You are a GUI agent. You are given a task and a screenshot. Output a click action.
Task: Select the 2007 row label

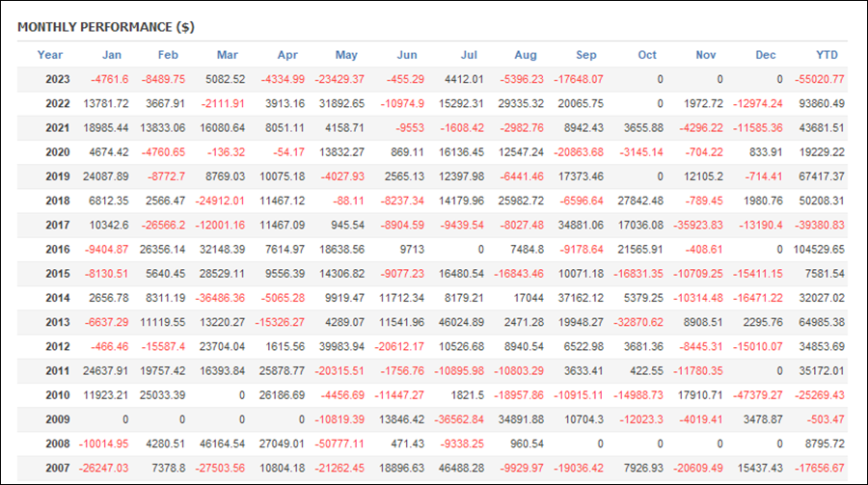pos(58,468)
